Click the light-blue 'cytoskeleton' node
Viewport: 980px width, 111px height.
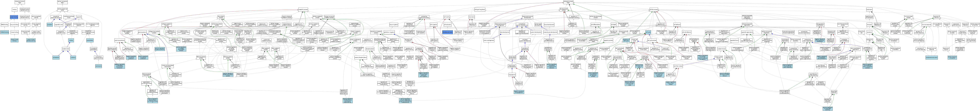click(x=90, y=40)
